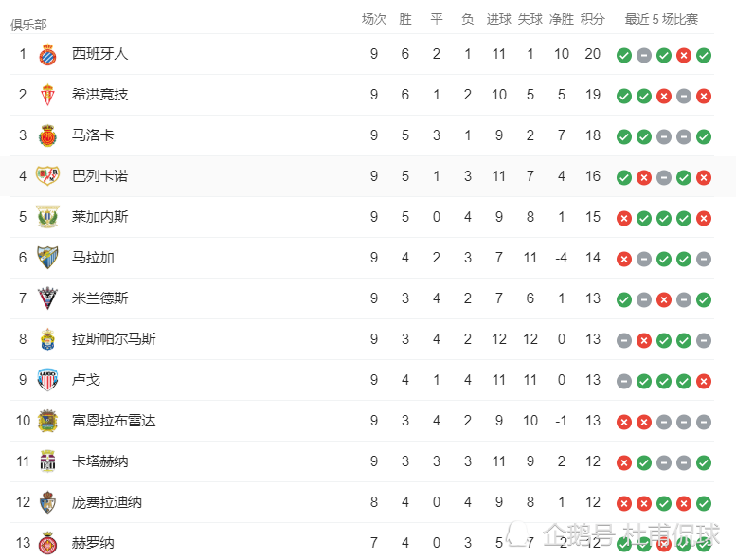Click the 拉斯帕尔马斯 club crest icon
The image size is (736, 560).
point(47,339)
